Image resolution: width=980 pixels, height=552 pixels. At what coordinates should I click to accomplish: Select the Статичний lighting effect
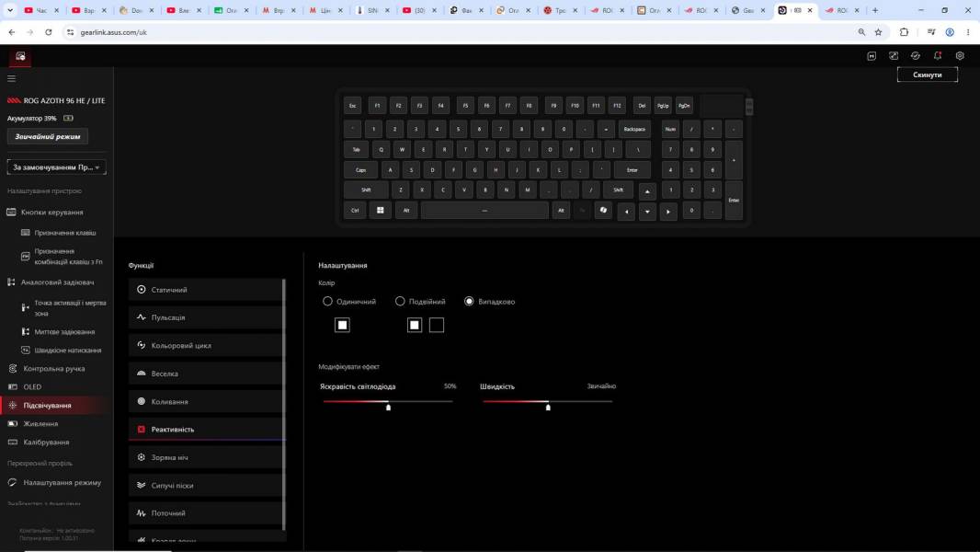(x=206, y=290)
